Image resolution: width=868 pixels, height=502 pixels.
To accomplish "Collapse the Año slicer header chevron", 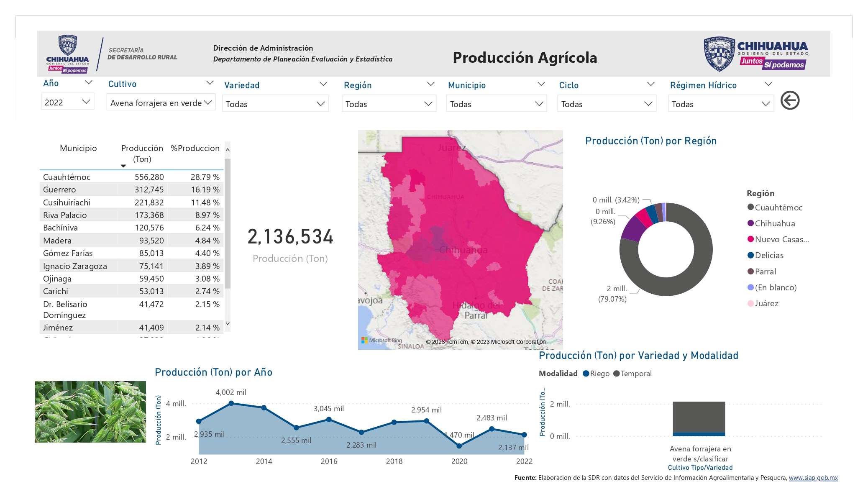I will click(88, 83).
